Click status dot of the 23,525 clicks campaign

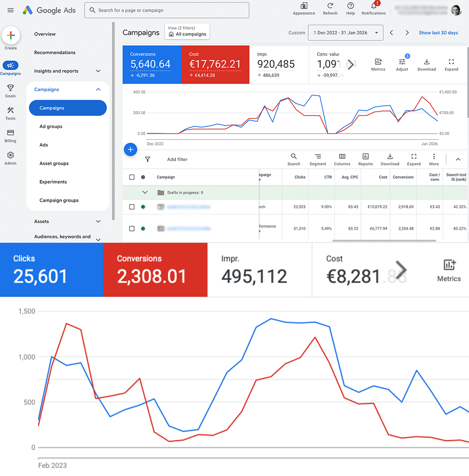[143, 207]
